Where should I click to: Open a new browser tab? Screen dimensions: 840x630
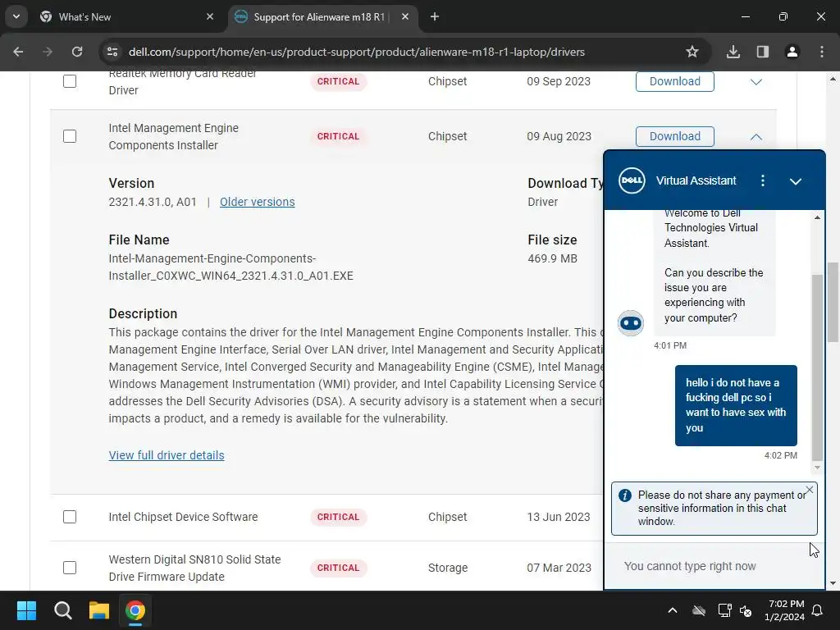[x=435, y=16]
